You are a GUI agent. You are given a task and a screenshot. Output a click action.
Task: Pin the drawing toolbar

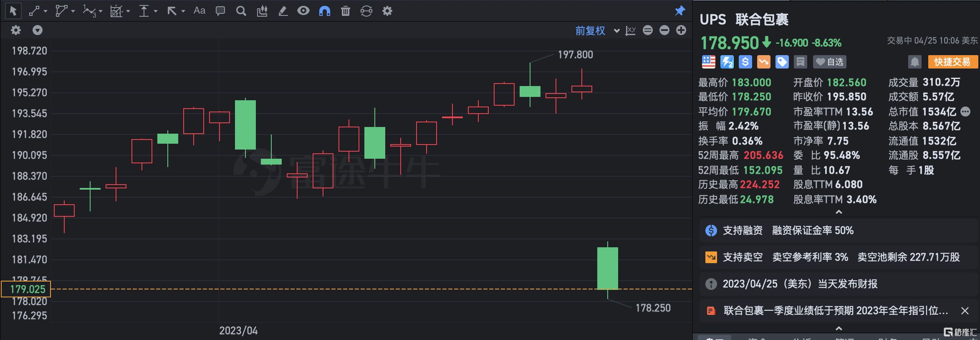click(x=680, y=11)
